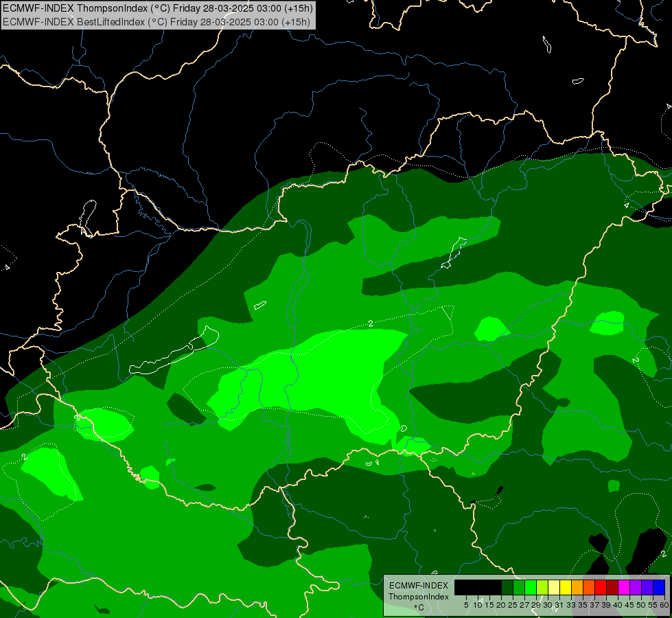This screenshot has height=618, width=672.
Task: Click the legend tick label '55'
Action: click(x=653, y=605)
